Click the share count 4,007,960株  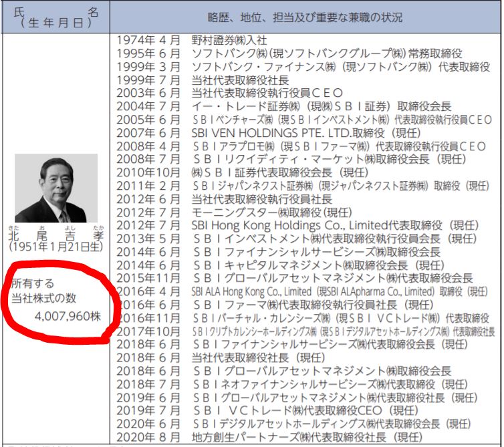pyautogui.click(x=68, y=317)
